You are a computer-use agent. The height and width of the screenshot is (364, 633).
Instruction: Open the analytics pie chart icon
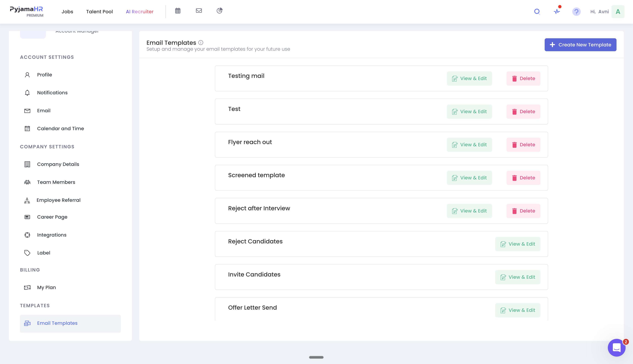tap(219, 11)
